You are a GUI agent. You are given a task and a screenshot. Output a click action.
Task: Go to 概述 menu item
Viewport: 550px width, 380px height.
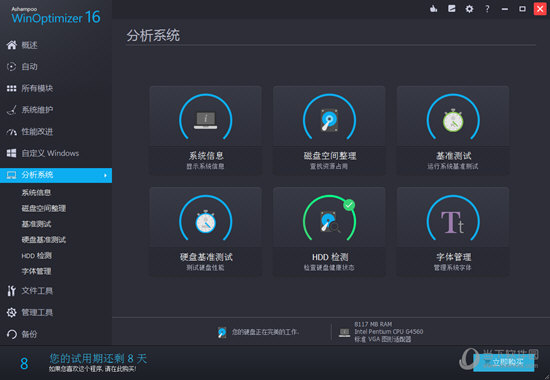pos(29,45)
